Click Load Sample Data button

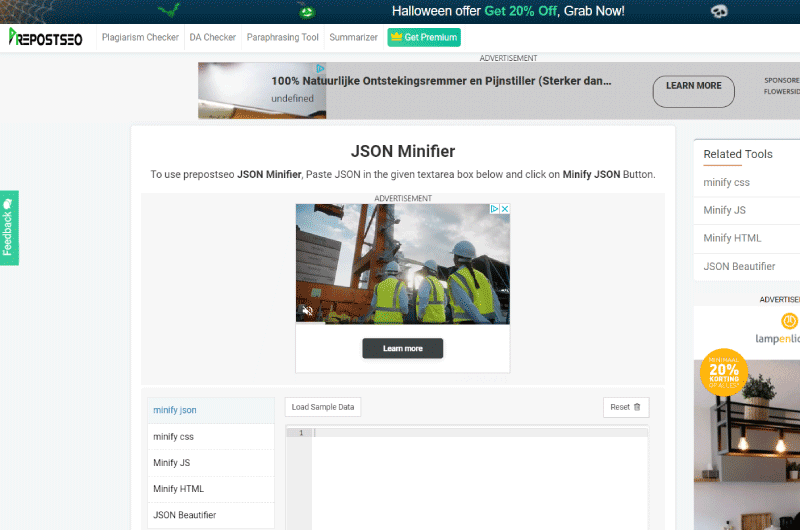[x=322, y=407]
